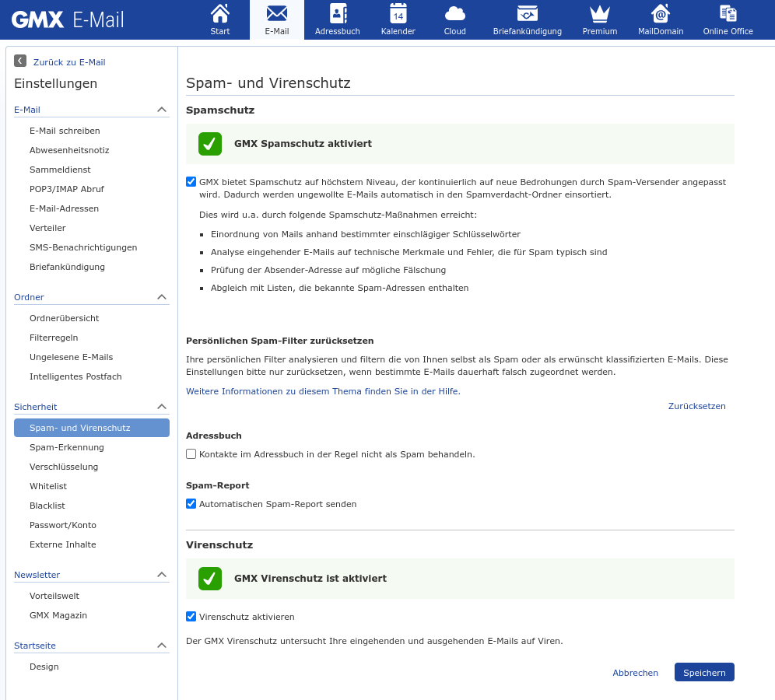Select Sammeldienst in sidebar

[x=60, y=170]
